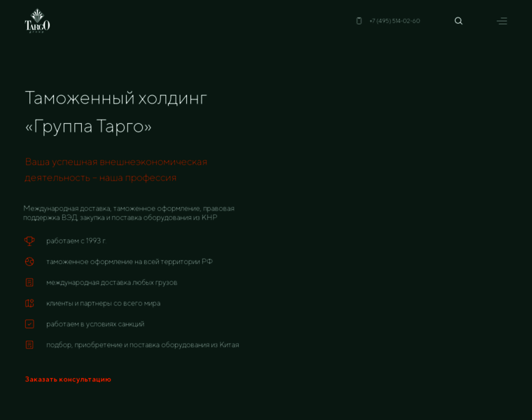Click 'подбор, приобретение и поставка оборудования из Китая'
The height and width of the screenshot is (420, 532).
143,345
